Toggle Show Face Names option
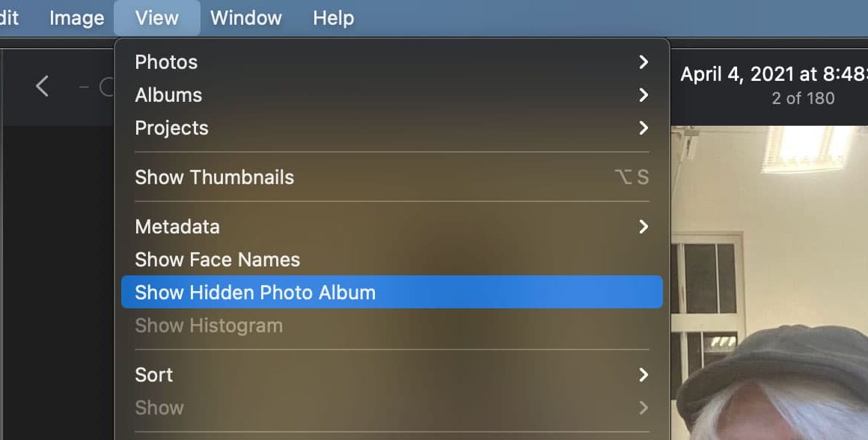This screenshot has width=868, height=440. tap(392, 260)
